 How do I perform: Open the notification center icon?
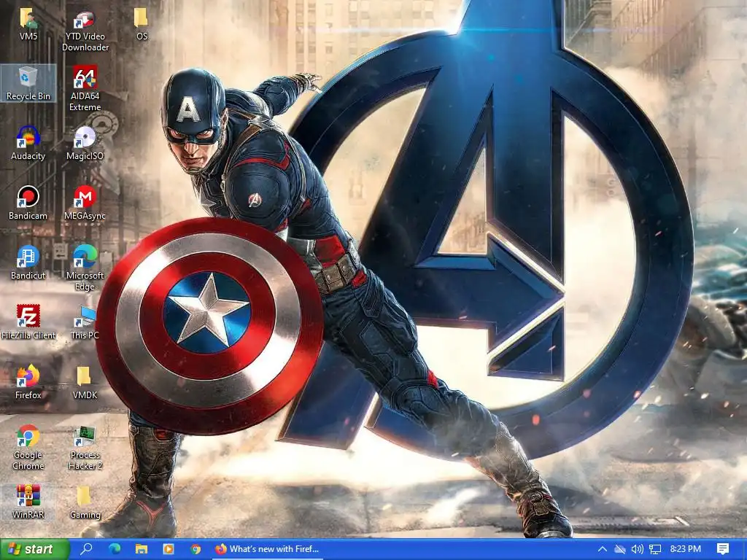(723, 549)
